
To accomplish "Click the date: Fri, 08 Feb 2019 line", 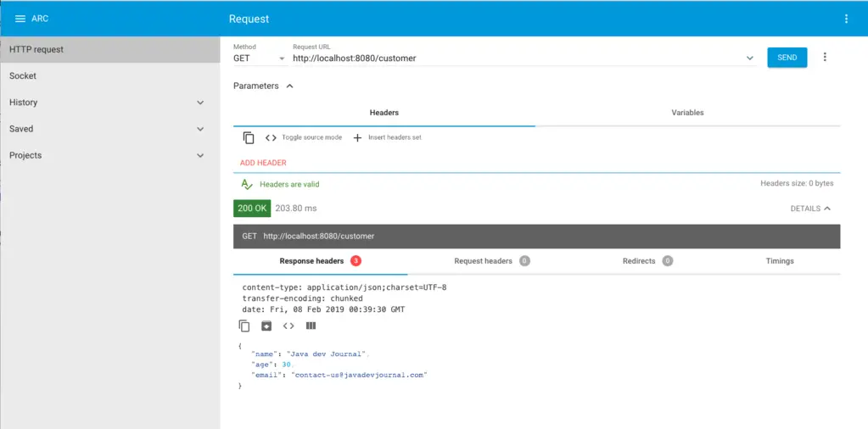I will [x=323, y=309].
